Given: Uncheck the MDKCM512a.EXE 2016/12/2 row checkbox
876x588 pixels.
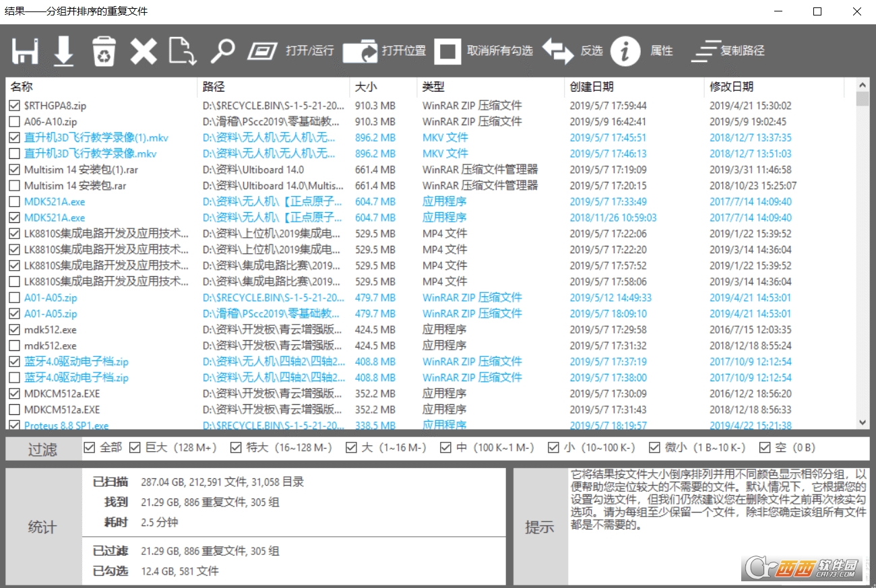Looking at the screenshot, I should [14, 393].
